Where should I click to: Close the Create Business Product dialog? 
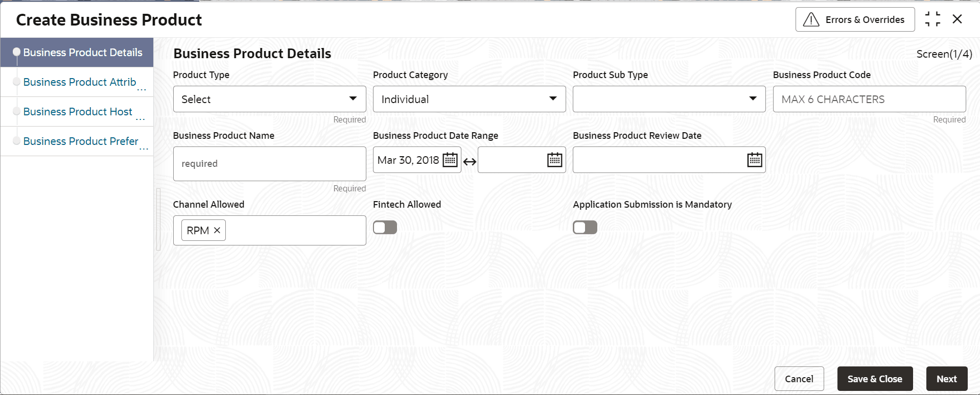tap(958, 19)
